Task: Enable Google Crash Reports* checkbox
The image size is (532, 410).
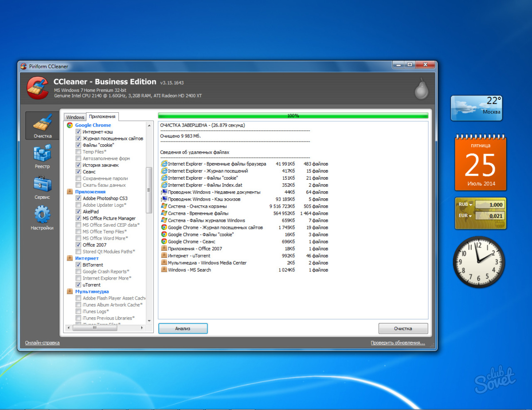Action: pos(78,272)
